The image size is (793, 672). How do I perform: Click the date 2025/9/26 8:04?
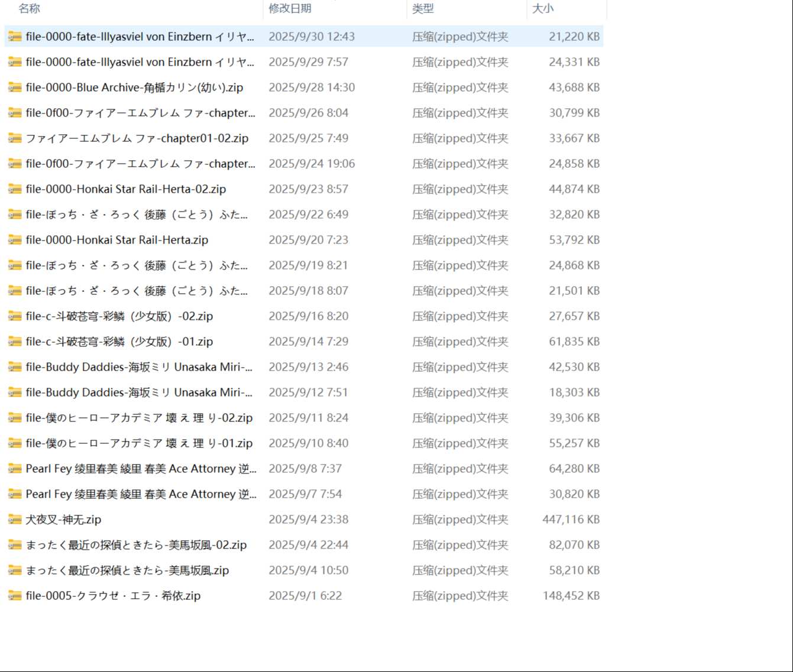(x=308, y=113)
